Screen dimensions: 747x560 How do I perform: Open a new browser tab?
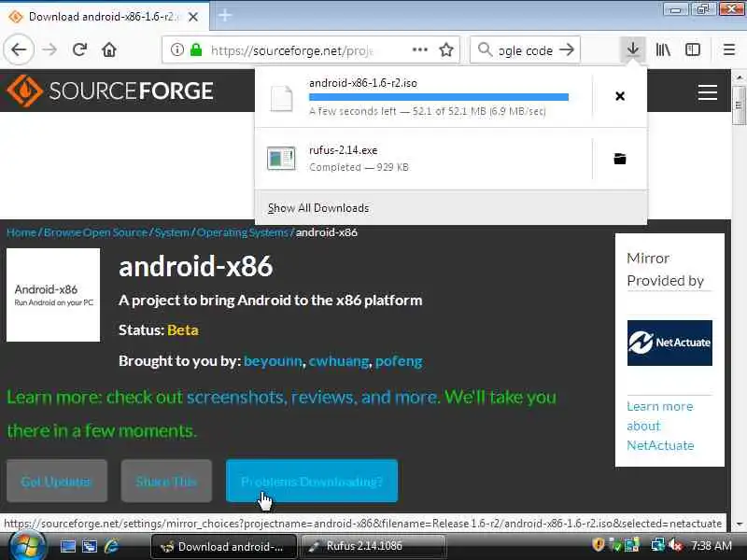click(225, 16)
